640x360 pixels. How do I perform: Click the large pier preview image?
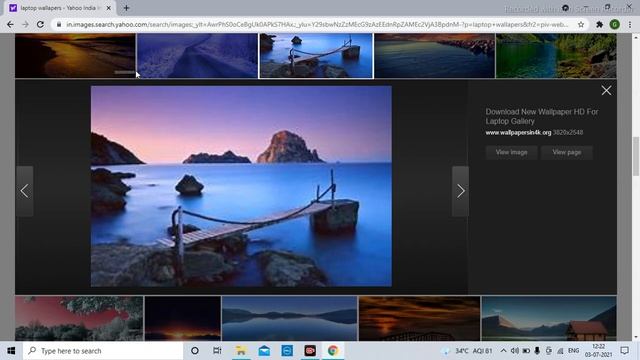241,186
